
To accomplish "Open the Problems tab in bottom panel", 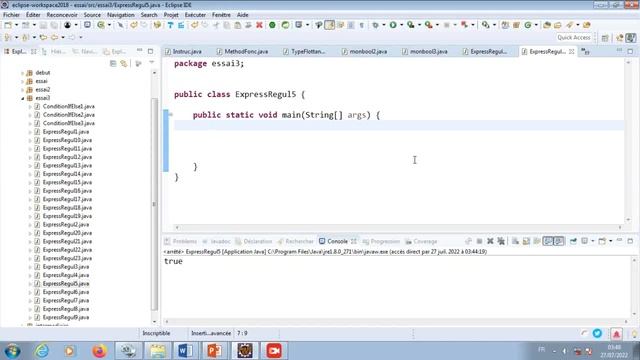I will 180,242.
